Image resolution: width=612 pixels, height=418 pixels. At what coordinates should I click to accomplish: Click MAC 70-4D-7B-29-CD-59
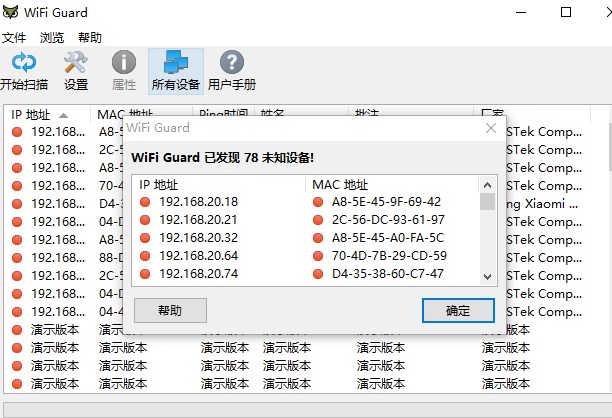coord(389,256)
